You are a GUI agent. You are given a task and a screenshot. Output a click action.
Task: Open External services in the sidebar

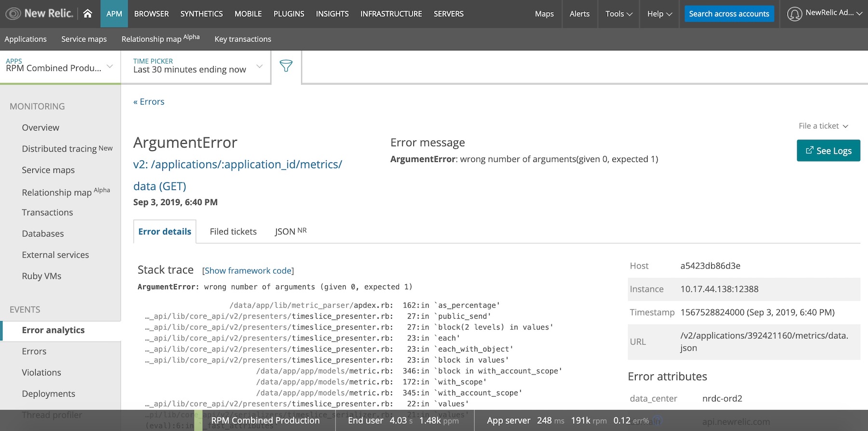coord(55,255)
